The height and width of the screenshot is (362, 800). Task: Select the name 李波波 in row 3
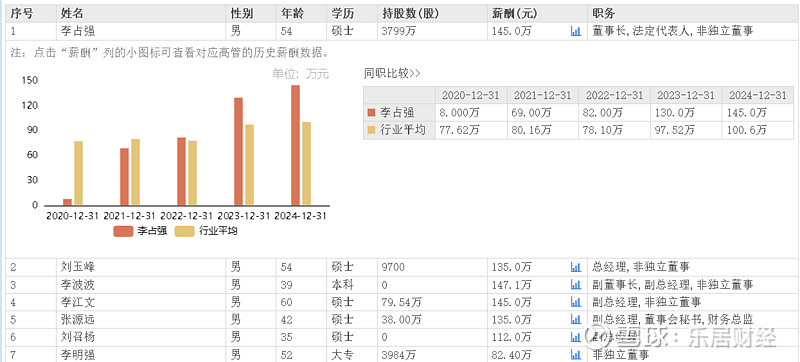78,285
